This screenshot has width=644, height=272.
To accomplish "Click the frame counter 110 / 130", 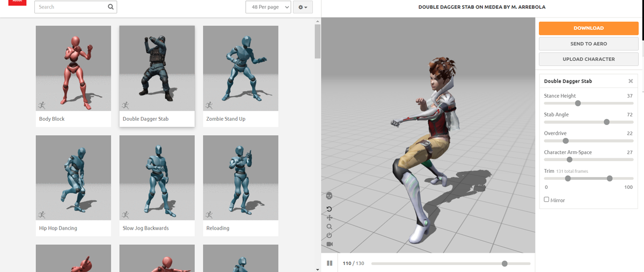I will point(354,263).
